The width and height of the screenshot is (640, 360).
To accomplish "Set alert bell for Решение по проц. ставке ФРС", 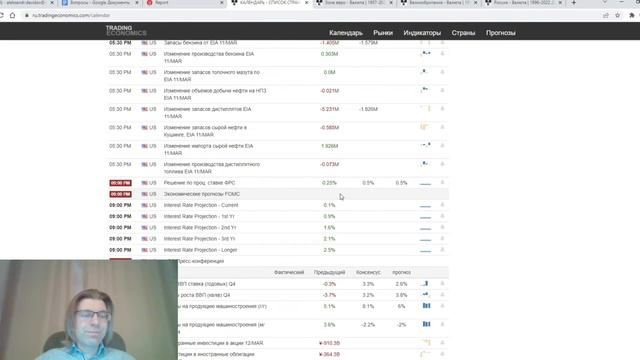I will tap(442, 182).
